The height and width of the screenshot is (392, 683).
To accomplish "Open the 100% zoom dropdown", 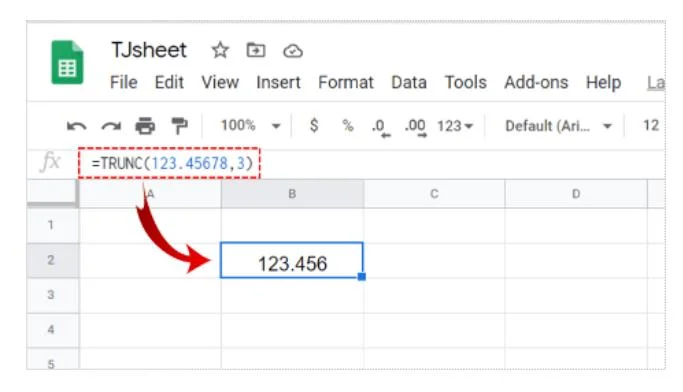I will (x=250, y=126).
